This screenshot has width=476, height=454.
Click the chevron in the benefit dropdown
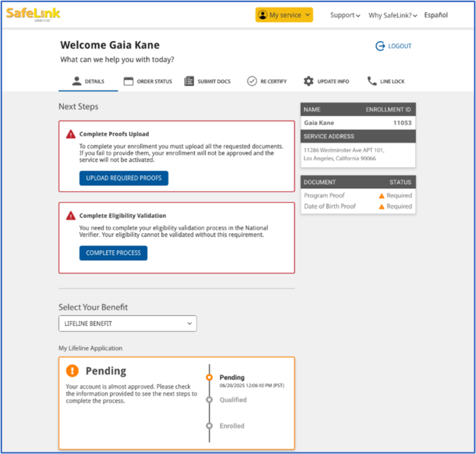tap(190, 323)
